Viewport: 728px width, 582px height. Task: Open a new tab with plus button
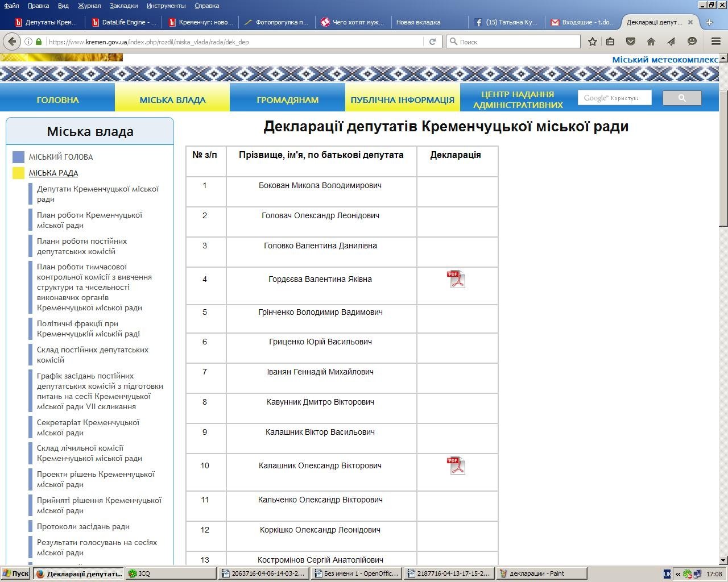click(709, 22)
